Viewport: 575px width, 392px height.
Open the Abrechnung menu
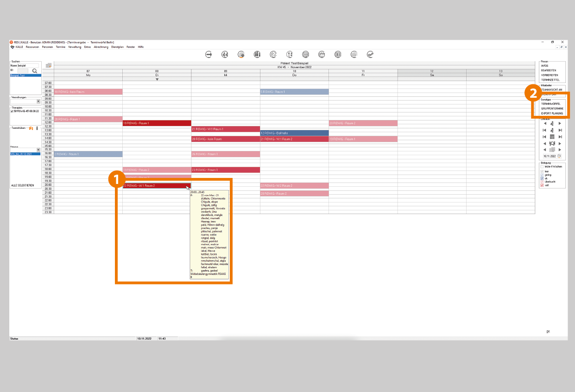[101, 47]
